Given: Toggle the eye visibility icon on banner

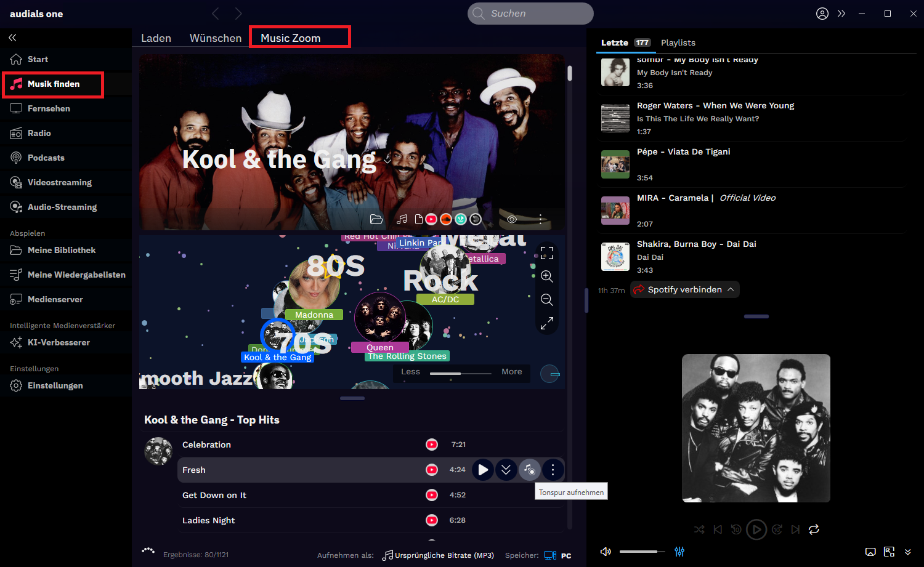Looking at the screenshot, I should 511,219.
